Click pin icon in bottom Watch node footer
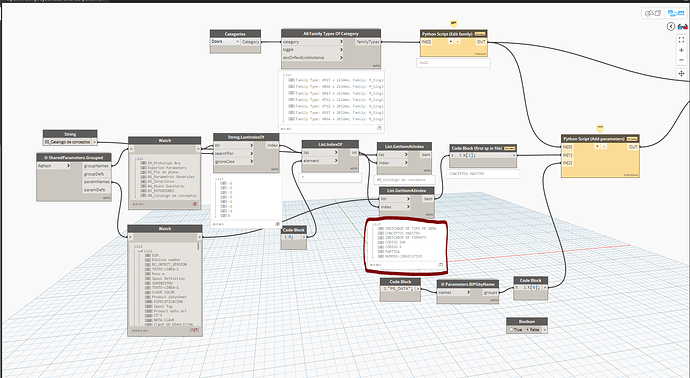 (x=194, y=330)
